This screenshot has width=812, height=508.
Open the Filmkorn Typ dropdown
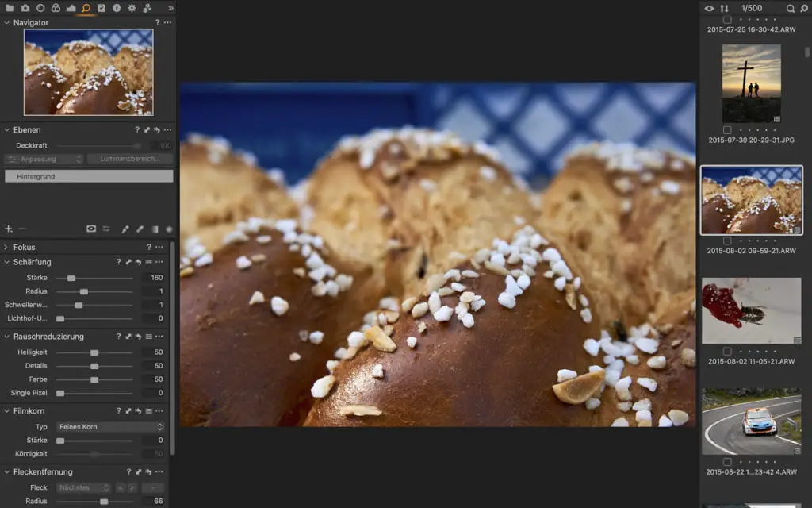pos(109,426)
